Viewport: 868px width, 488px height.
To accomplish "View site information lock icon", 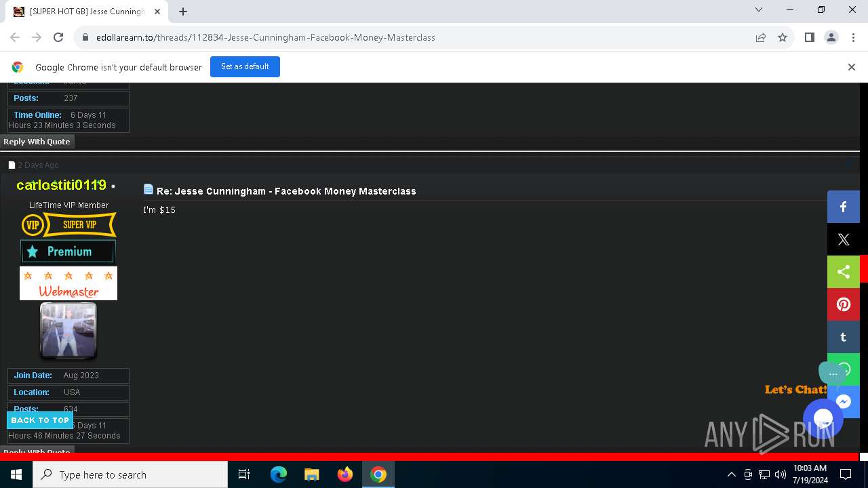I will pos(85,37).
